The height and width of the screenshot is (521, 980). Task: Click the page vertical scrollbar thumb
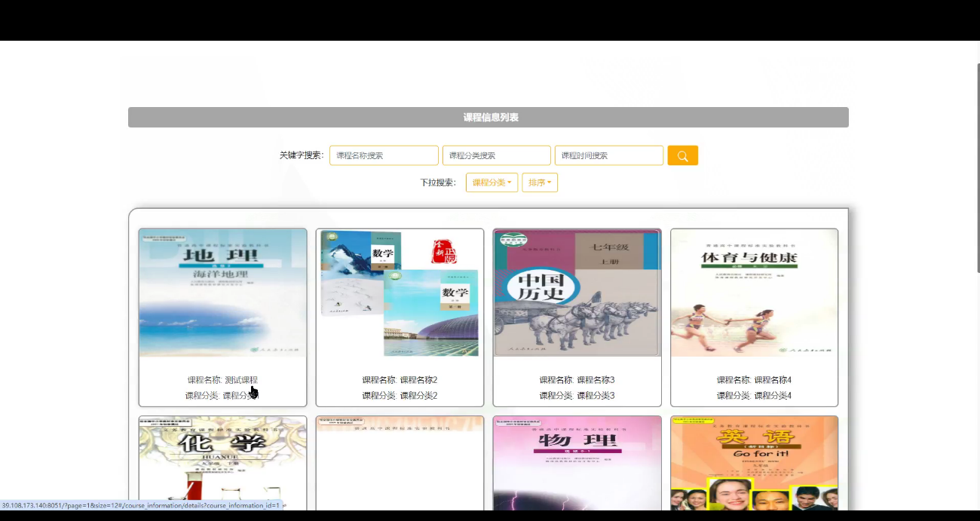tap(978, 167)
